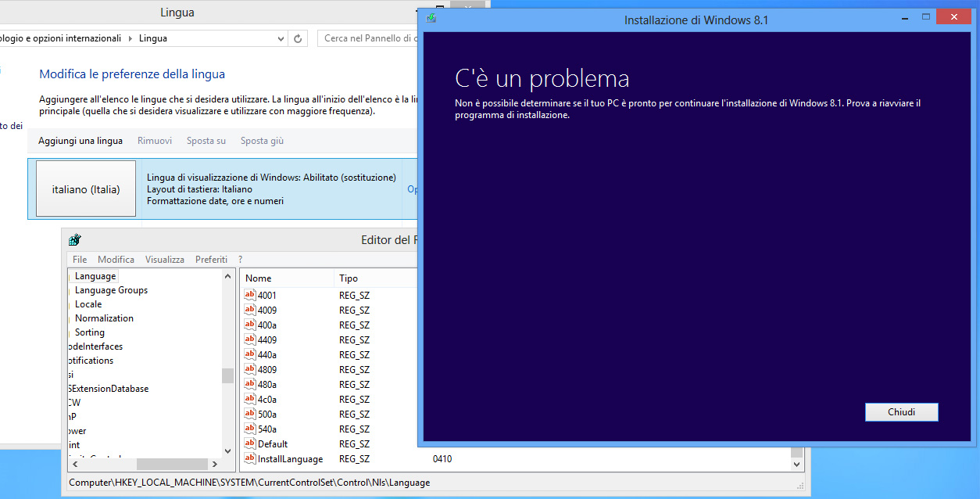Viewport: 980px width, 499px height.
Task: Focus the Cerca nel Pannello search field
Action: [x=367, y=38]
